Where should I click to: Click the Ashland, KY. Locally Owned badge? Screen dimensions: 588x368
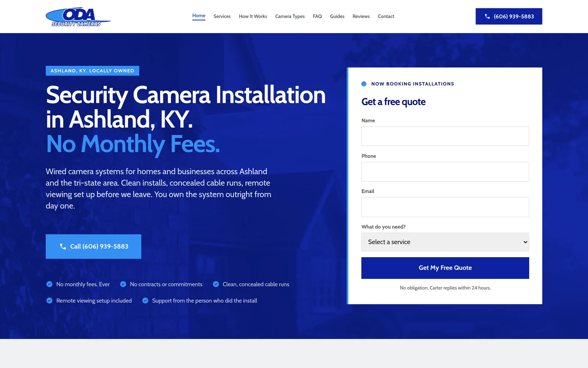pos(92,71)
